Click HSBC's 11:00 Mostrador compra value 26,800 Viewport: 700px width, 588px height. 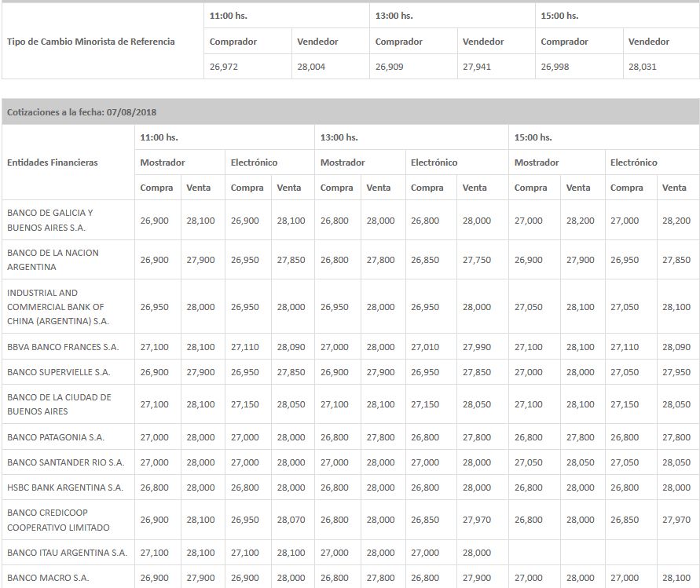(x=154, y=488)
